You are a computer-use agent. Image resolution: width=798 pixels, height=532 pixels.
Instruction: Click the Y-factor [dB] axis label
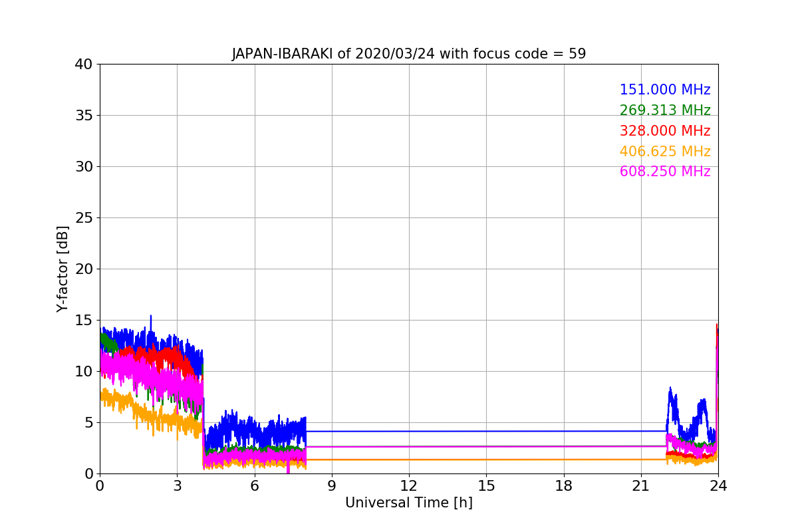(63, 269)
